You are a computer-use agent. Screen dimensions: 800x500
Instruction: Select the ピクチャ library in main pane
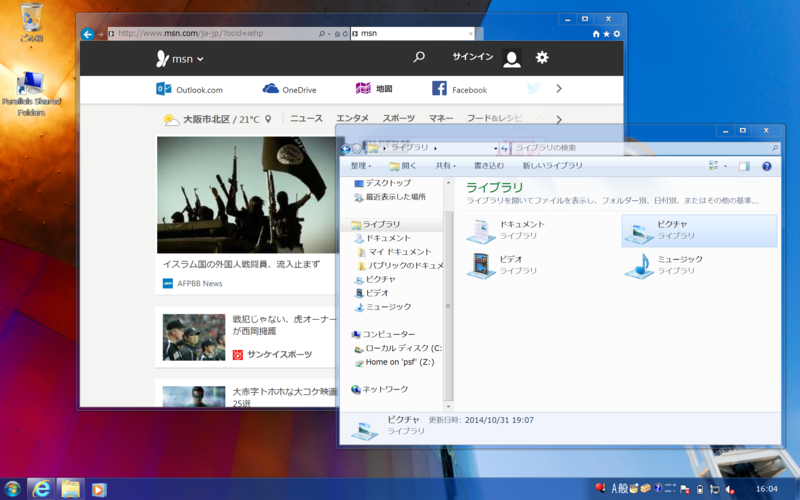[699, 231]
